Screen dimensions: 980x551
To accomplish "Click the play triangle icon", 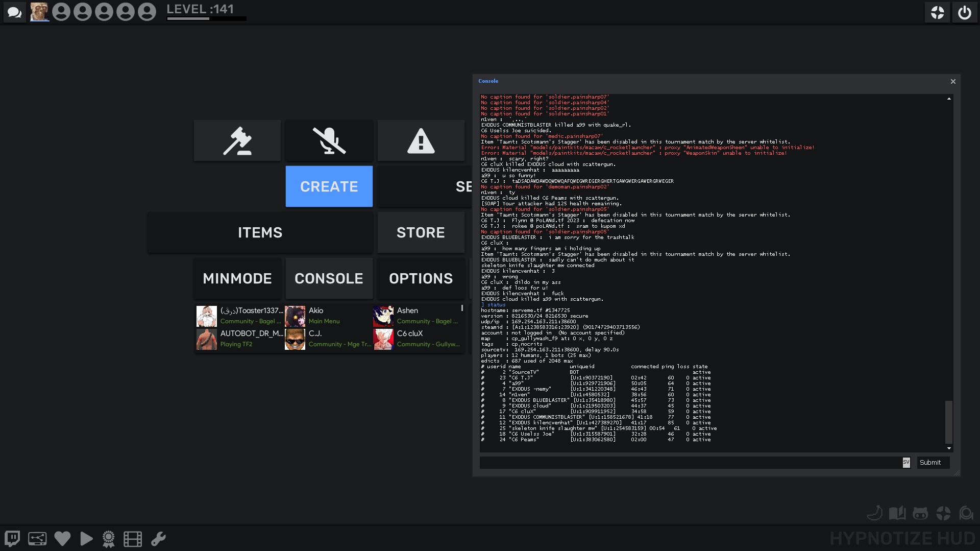I will click(x=86, y=538).
